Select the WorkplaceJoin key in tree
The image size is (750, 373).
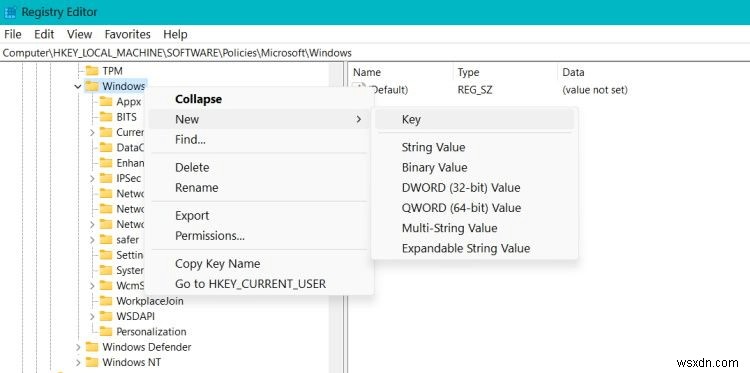[x=150, y=301]
